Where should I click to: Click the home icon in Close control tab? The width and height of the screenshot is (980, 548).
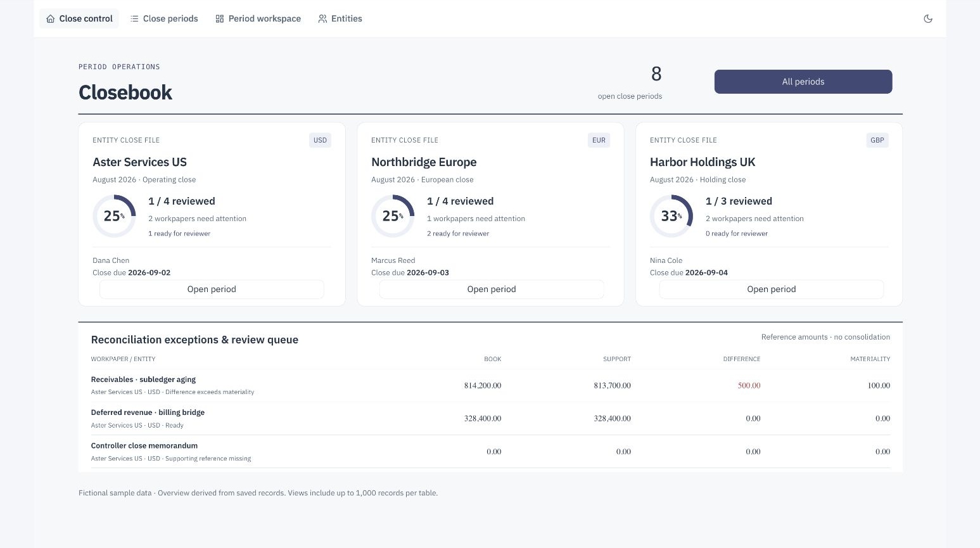click(x=51, y=19)
